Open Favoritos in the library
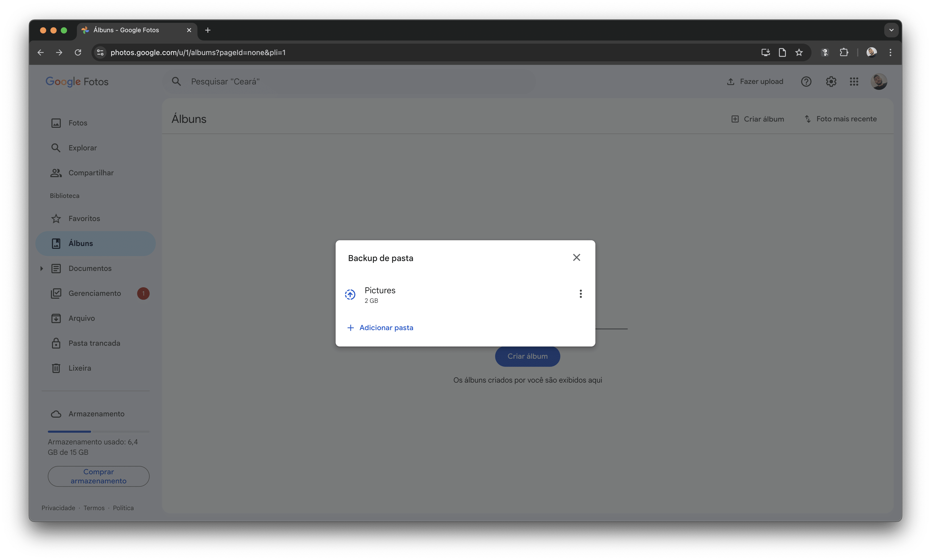The height and width of the screenshot is (560, 931). (x=96, y=218)
